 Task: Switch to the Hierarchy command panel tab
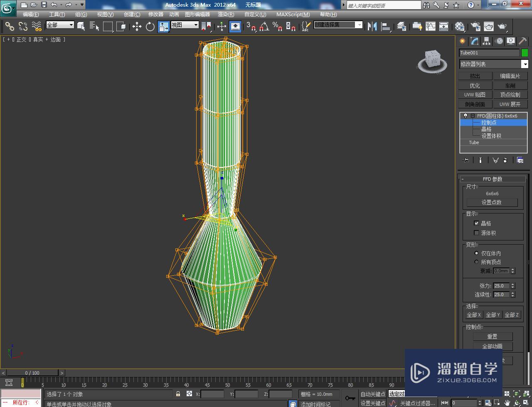(x=487, y=41)
